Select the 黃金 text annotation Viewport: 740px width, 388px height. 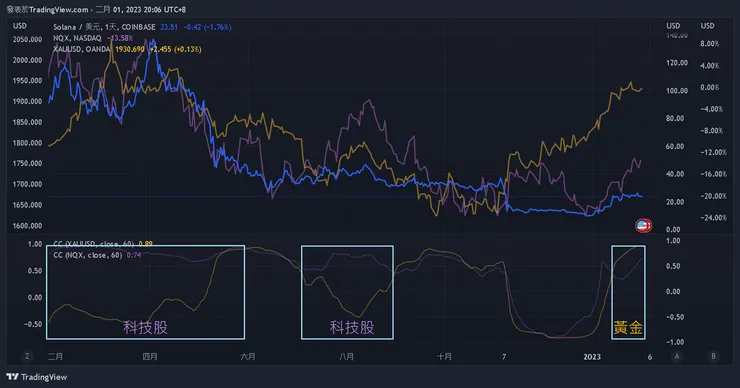click(x=628, y=328)
